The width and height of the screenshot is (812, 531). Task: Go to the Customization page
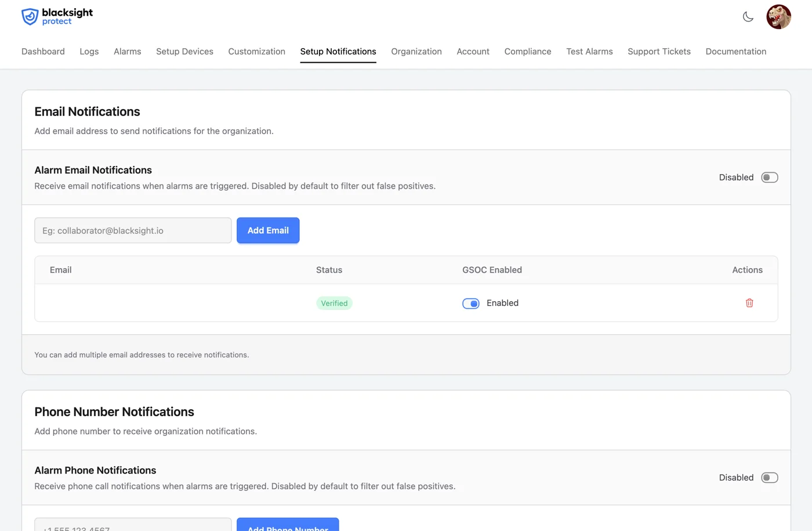[256, 52]
